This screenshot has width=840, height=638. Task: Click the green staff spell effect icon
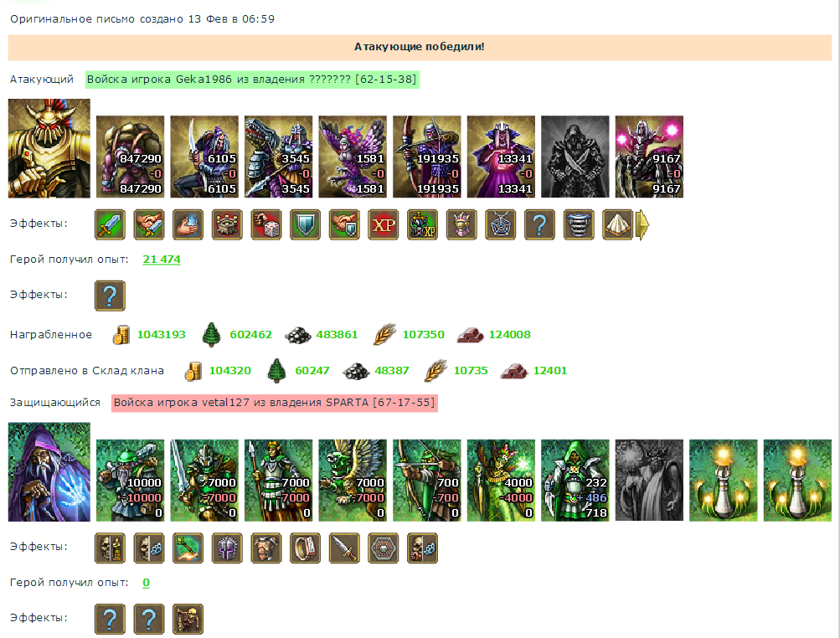point(188,548)
